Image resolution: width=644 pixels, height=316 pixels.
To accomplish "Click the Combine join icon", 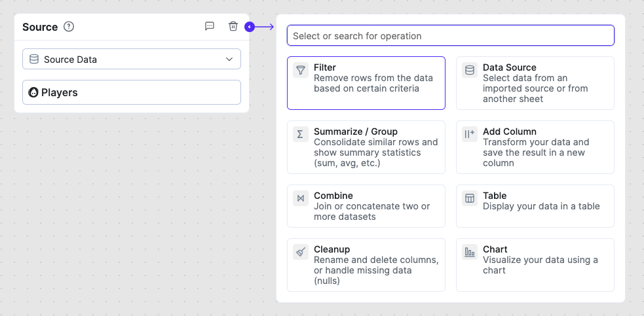I will tap(300, 198).
